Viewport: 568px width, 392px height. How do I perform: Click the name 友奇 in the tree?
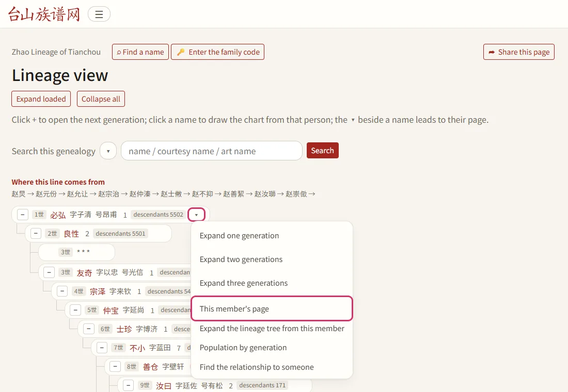coord(84,272)
